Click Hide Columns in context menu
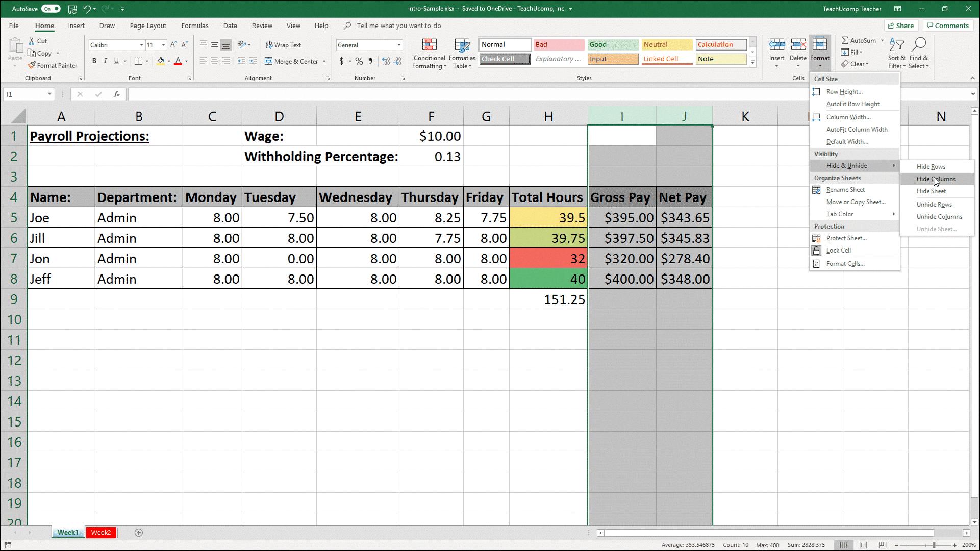The width and height of the screenshot is (980, 551). point(936,179)
